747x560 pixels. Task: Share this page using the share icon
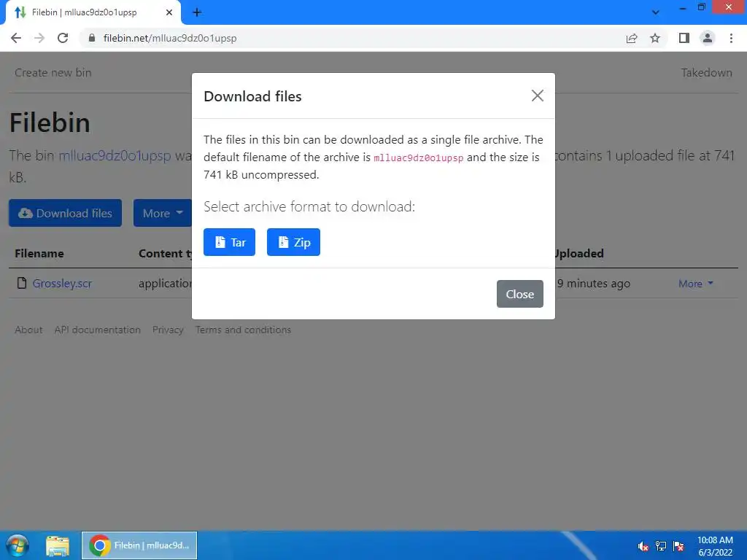(x=632, y=38)
